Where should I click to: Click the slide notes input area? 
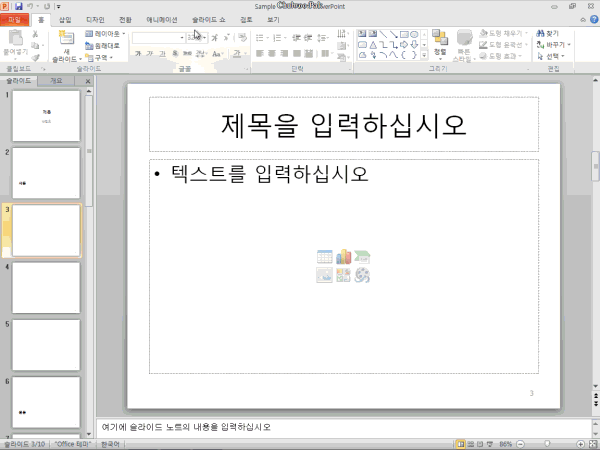point(344,427)
